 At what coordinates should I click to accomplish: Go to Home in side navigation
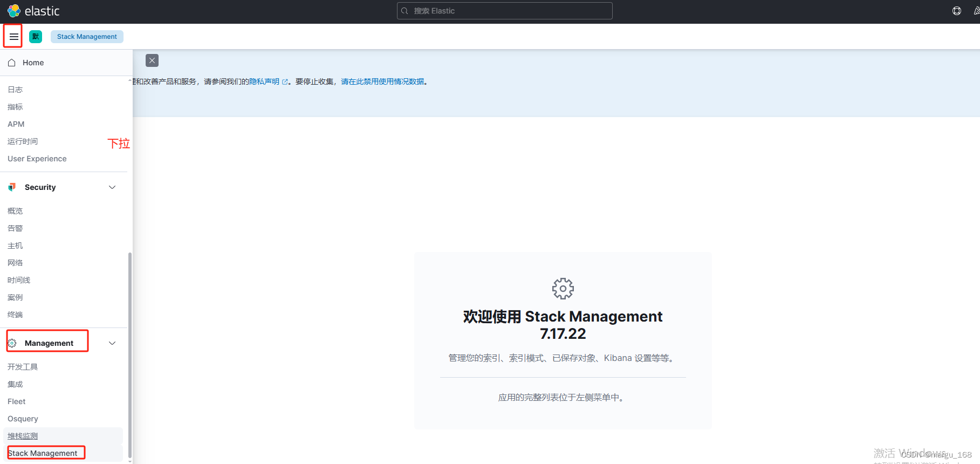click(x=33, y=63)
